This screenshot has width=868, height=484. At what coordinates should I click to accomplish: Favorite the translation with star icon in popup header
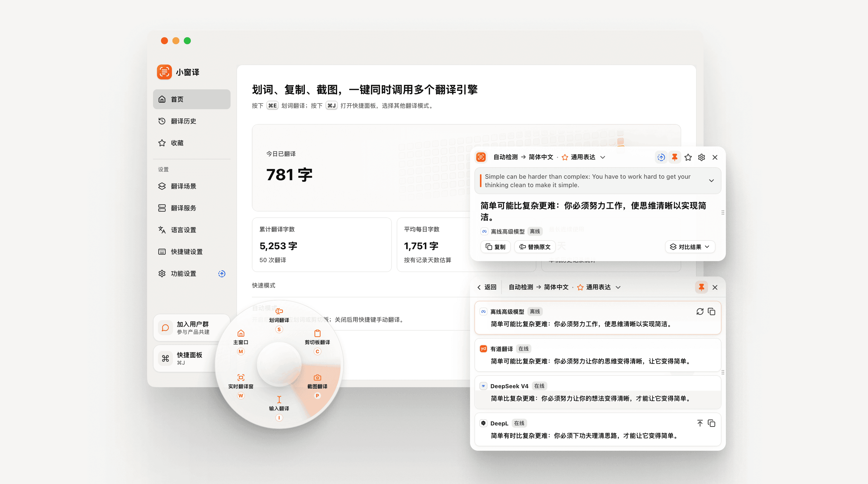(688, 157)
